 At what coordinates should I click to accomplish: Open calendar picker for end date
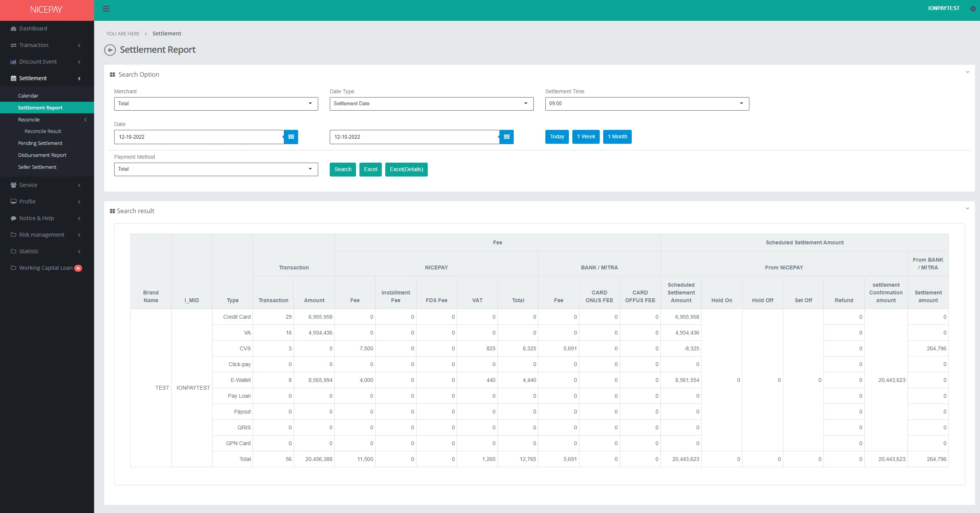point(506,137)
